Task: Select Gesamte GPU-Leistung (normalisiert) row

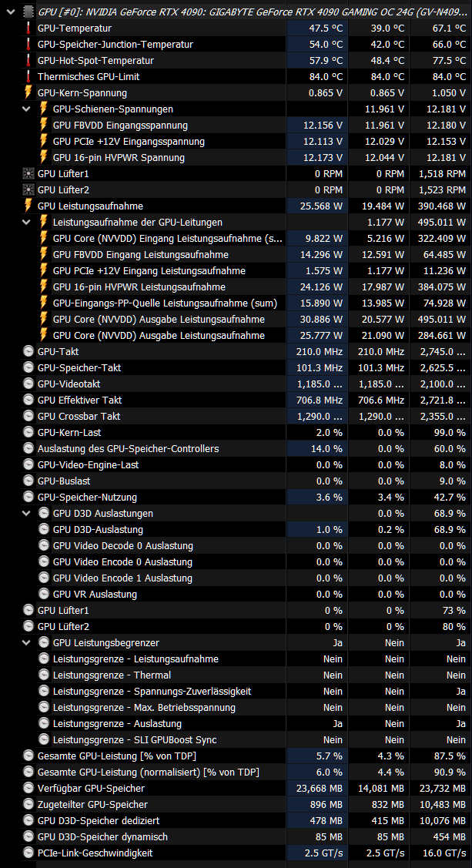Action: [x=149, y=772]
